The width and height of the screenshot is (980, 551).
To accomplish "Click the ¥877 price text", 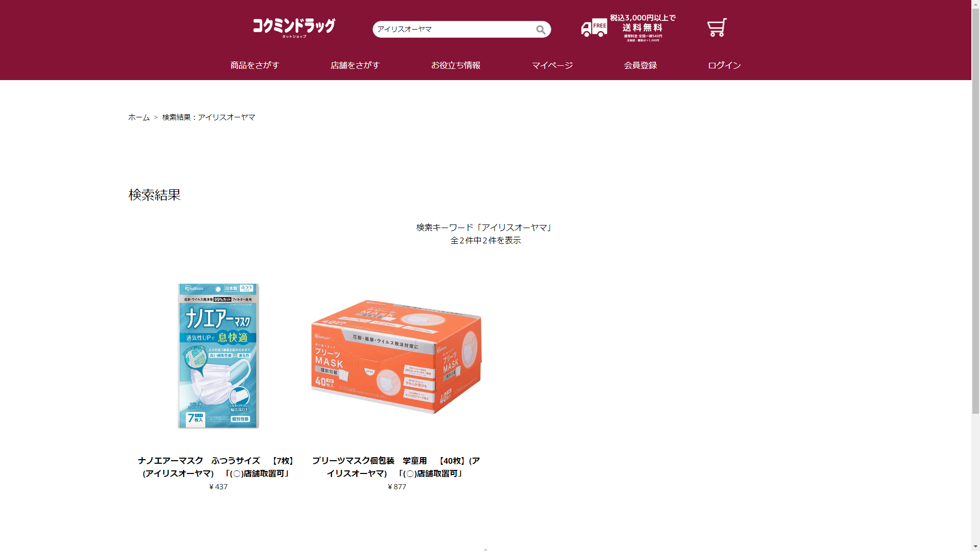I will [397, 487].
